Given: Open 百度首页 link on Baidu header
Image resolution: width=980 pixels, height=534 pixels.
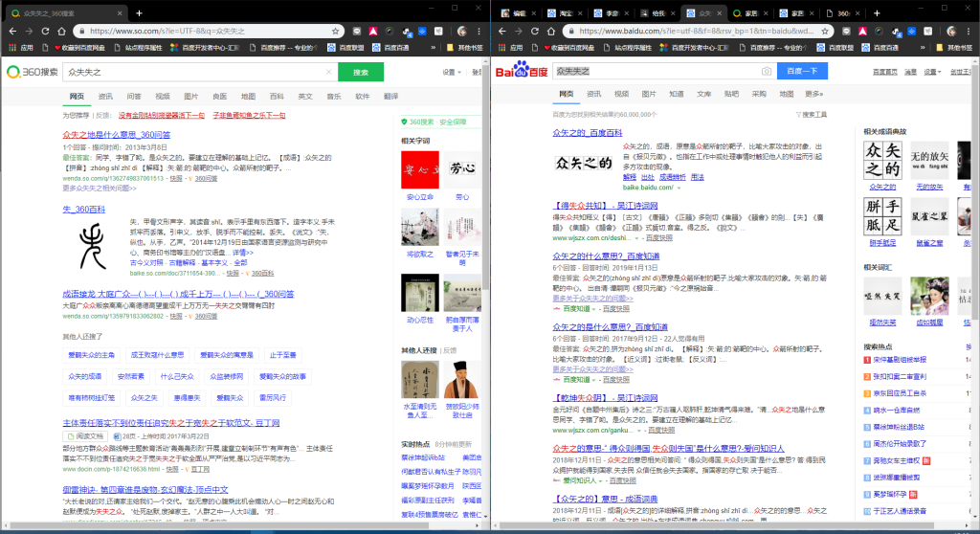Looking at the screenshot, I should (x=884, y=72).
